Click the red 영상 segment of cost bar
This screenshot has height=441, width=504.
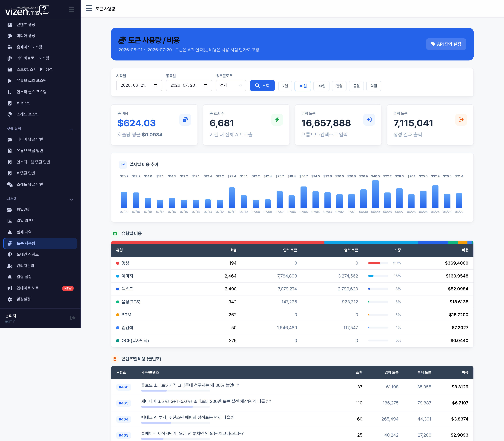click(x=218, y=242)
